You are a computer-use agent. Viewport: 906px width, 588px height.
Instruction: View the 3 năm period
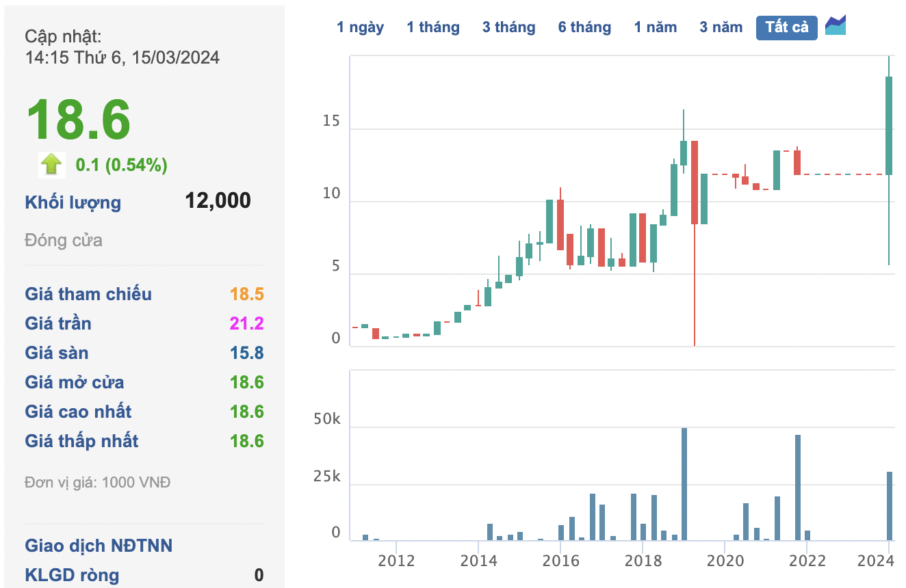pyautogui.click(x=721, y=27)
